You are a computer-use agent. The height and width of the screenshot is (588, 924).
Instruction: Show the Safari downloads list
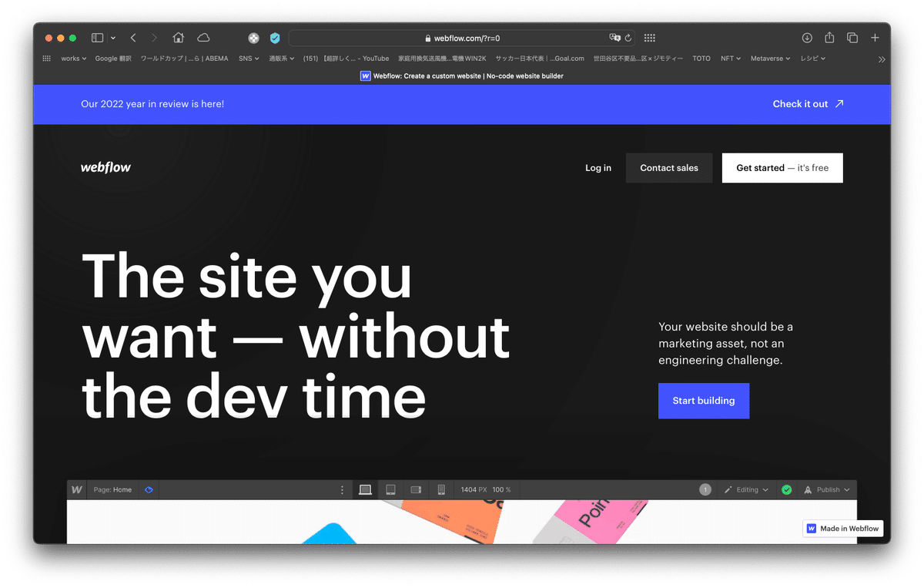[807, 38]
